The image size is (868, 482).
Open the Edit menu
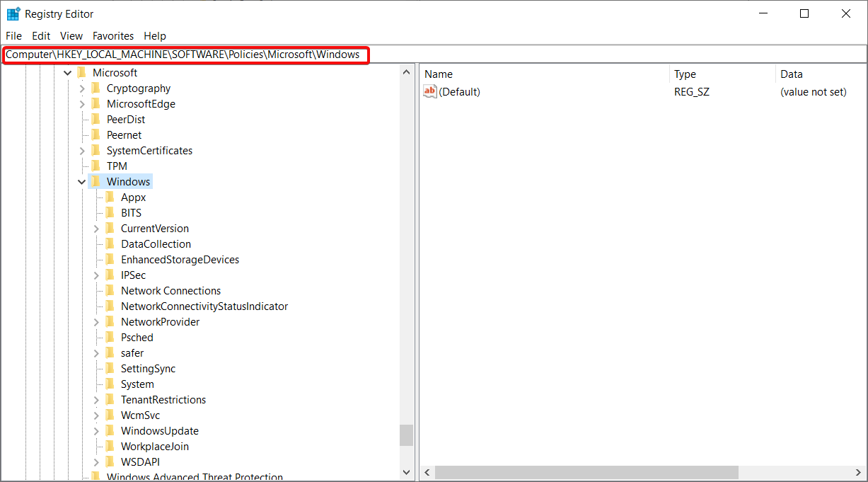click(41, 35)
